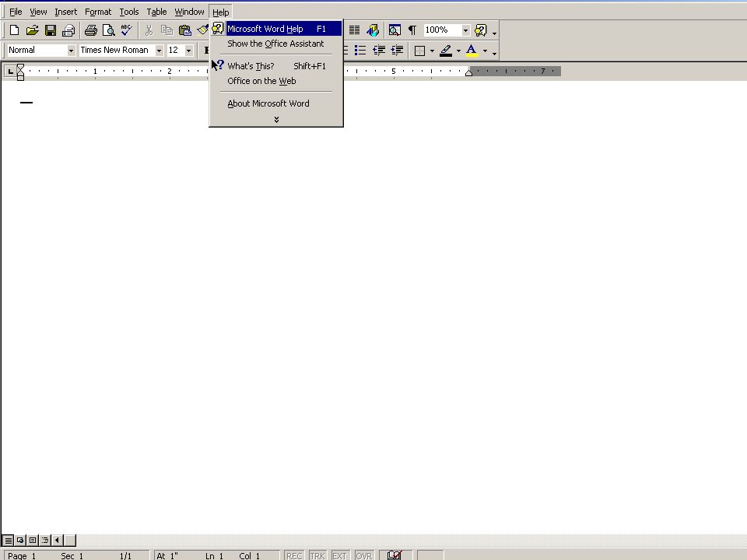Create a new blank document
Image resolution: width=747 pixels, height=560 pixels.
(x=14, y=30)
